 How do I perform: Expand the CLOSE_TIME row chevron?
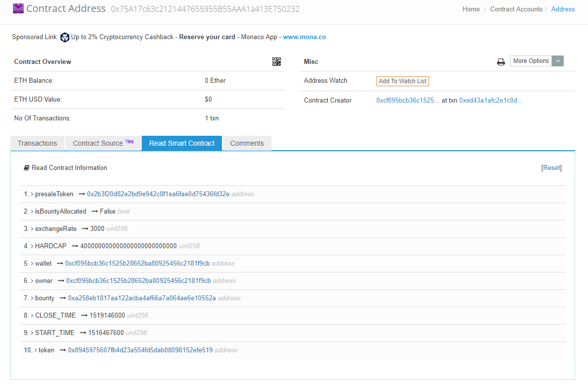pos(32,315)
